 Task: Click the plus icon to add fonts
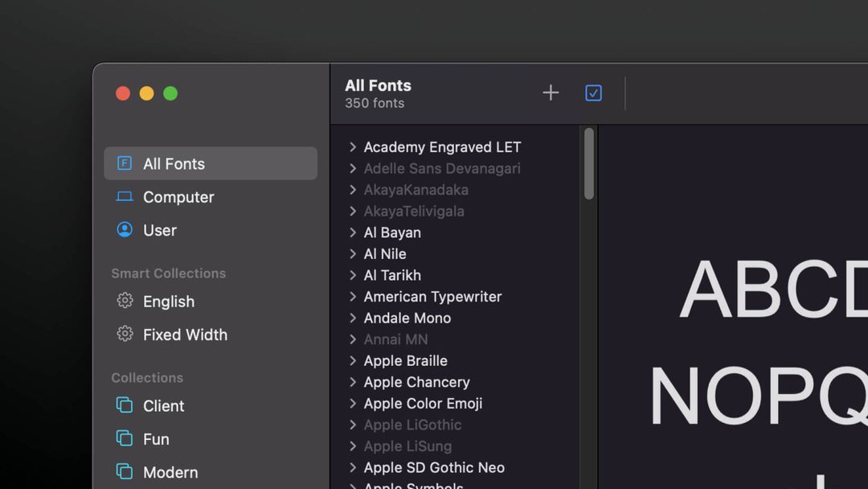[551, 93]
